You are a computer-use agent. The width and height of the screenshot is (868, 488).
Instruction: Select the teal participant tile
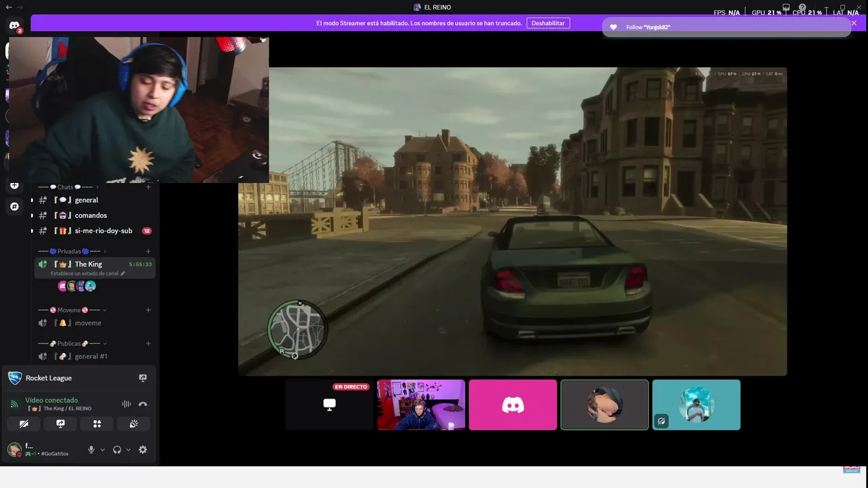click(x=696, y=405)
